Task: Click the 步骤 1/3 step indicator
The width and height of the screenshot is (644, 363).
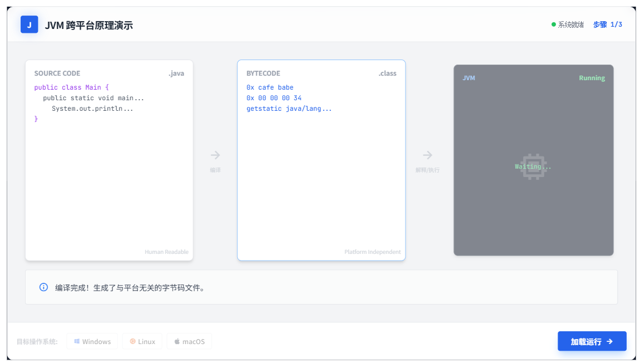Action: pos(607,24)
